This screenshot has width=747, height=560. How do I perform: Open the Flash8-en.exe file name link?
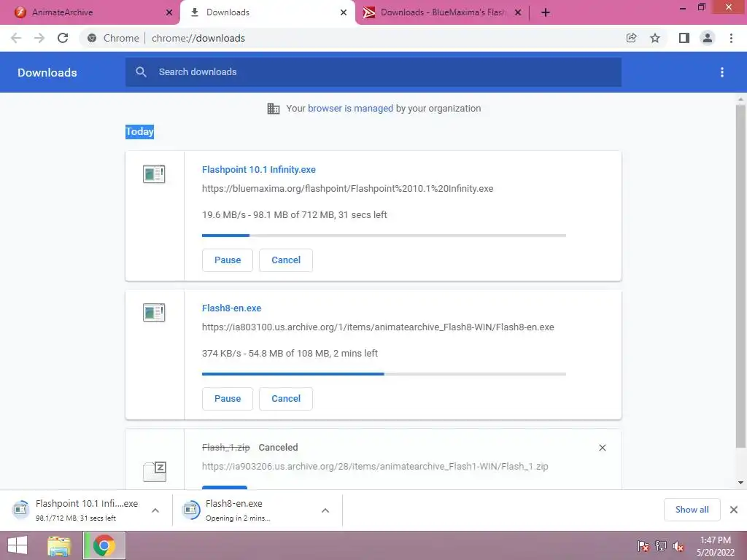(x=231, y=308)
